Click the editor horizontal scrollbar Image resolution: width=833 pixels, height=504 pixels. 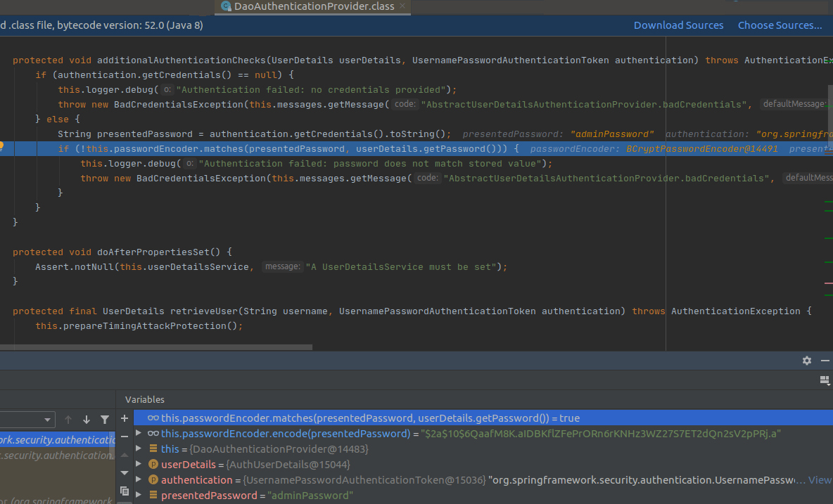point(162,346)
